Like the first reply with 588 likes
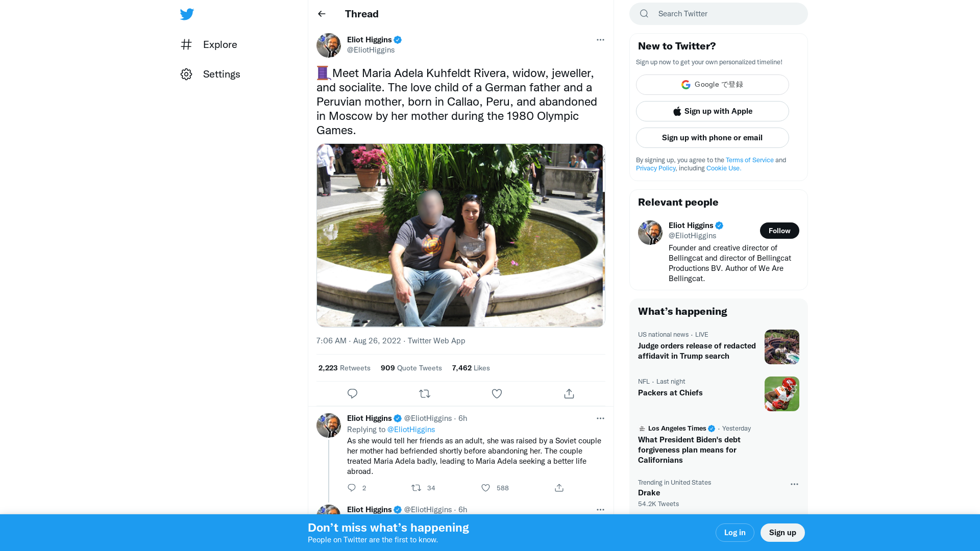The width and height of the screenshot is (980, 551). click(x=486, y=488)
